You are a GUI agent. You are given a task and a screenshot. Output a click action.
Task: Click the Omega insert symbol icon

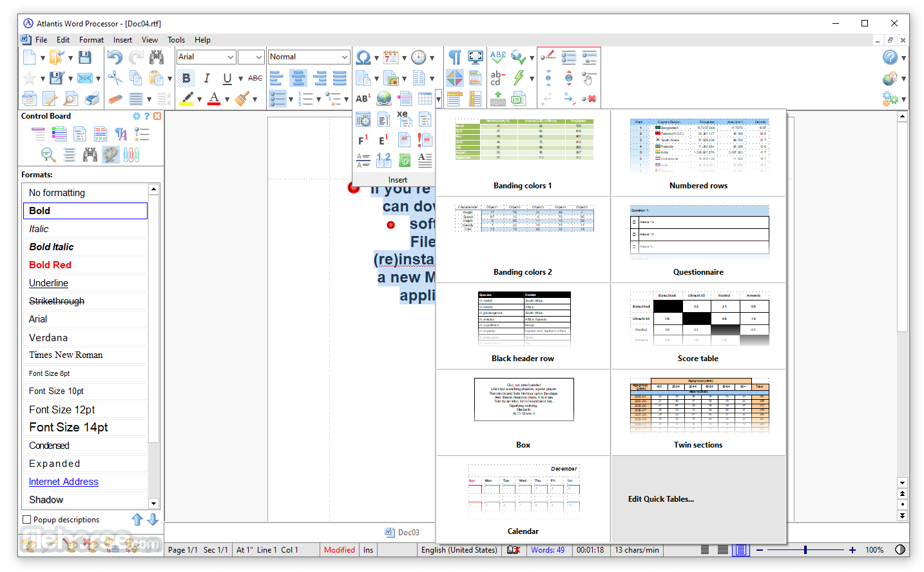pos(363,57)
